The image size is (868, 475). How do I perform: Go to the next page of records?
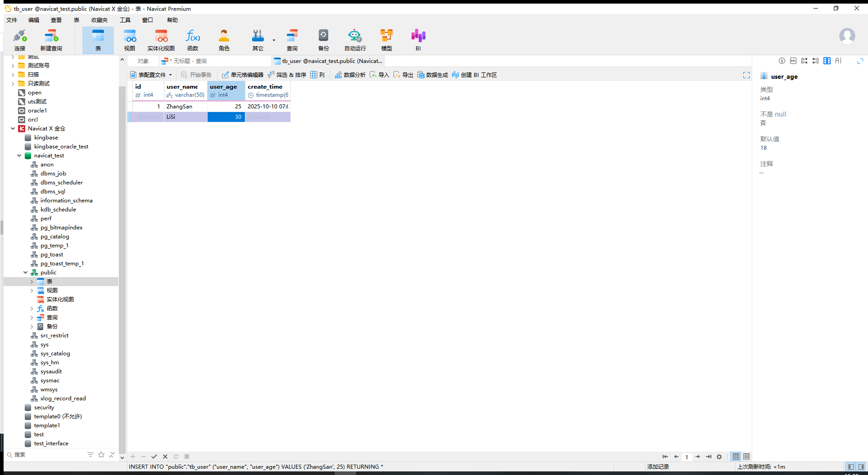coord(698,457)
